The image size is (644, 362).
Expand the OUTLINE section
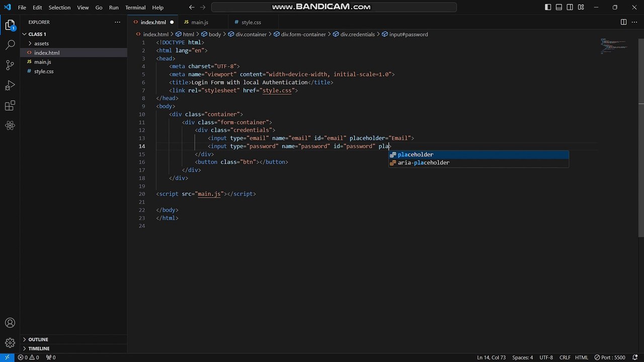pyautogui.click(x=38, y=339)
